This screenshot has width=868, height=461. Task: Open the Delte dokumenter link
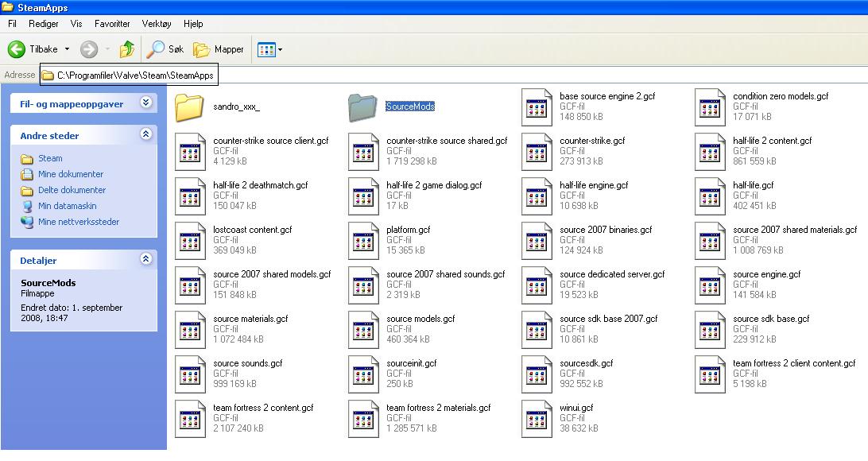(72, 190)
